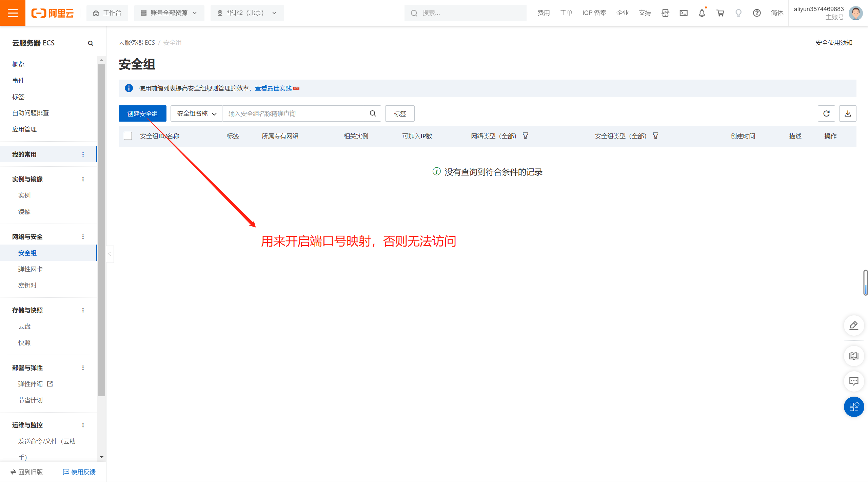Screen dimensions: 868x482
Task: Tick the select-all checkbox in table header
Action: pos(128,136)
